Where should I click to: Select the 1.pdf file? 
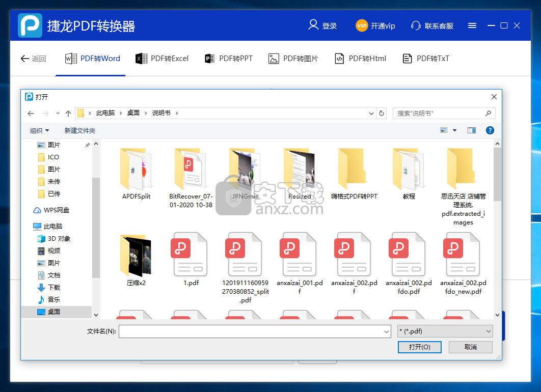[191, 259]
